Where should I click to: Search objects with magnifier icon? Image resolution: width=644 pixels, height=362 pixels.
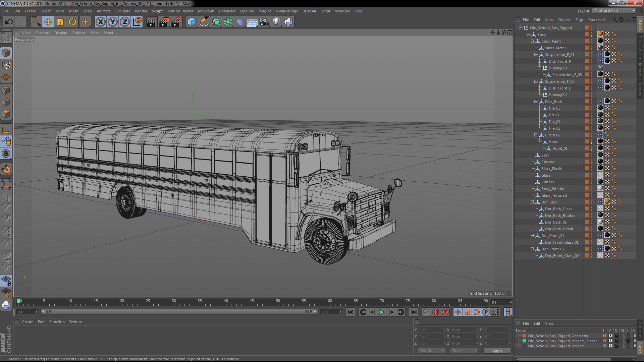tap(614, 20)
